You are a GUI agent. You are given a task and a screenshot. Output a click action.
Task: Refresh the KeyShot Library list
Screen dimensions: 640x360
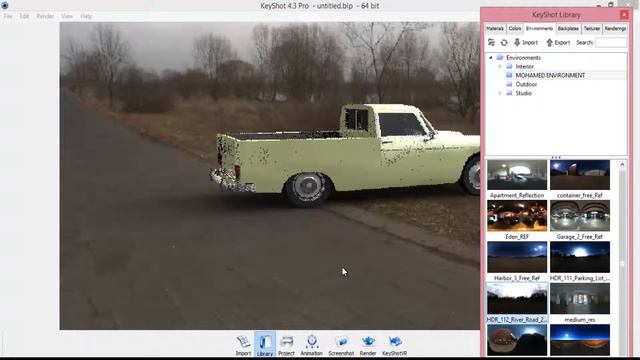(x=504, y=42)
